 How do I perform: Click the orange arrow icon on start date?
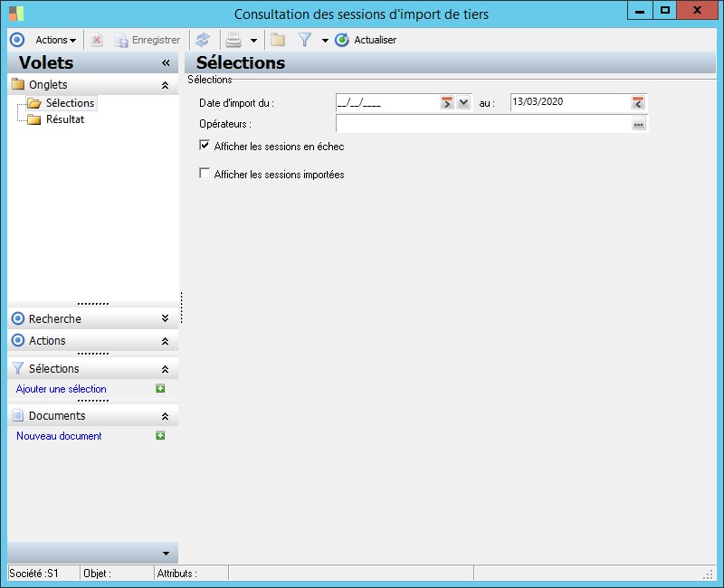pyautogui.click(x=446, y=102)
